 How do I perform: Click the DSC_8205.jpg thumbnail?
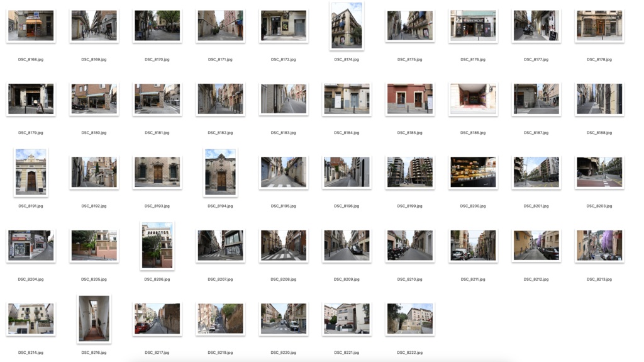click(x=94, y=245)
